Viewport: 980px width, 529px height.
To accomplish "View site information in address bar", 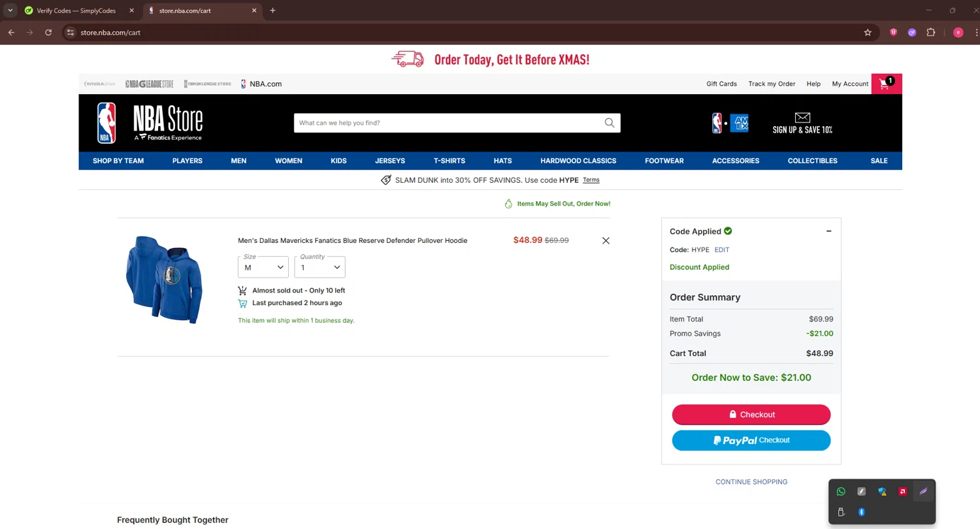I will tap(71, 33).
